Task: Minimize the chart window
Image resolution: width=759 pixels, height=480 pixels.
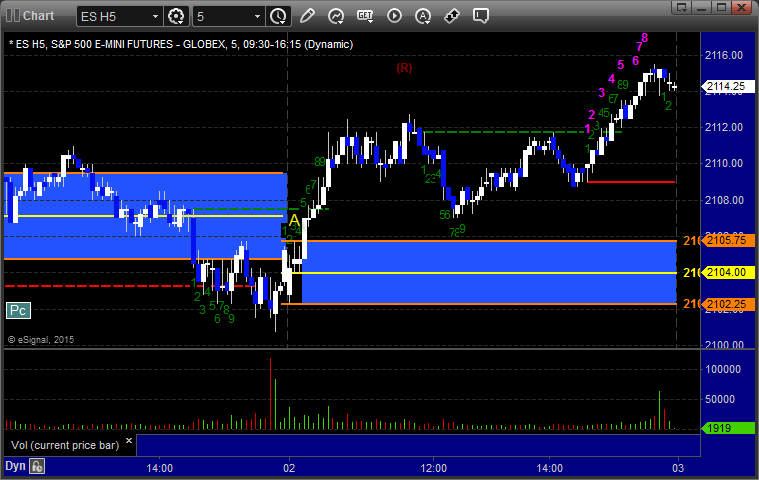Action: pos(702,7)
